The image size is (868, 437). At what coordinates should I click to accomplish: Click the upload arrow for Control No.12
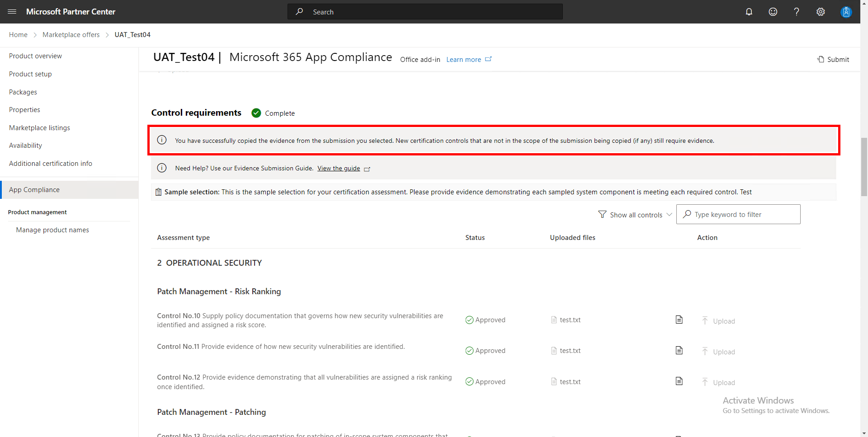705,382
